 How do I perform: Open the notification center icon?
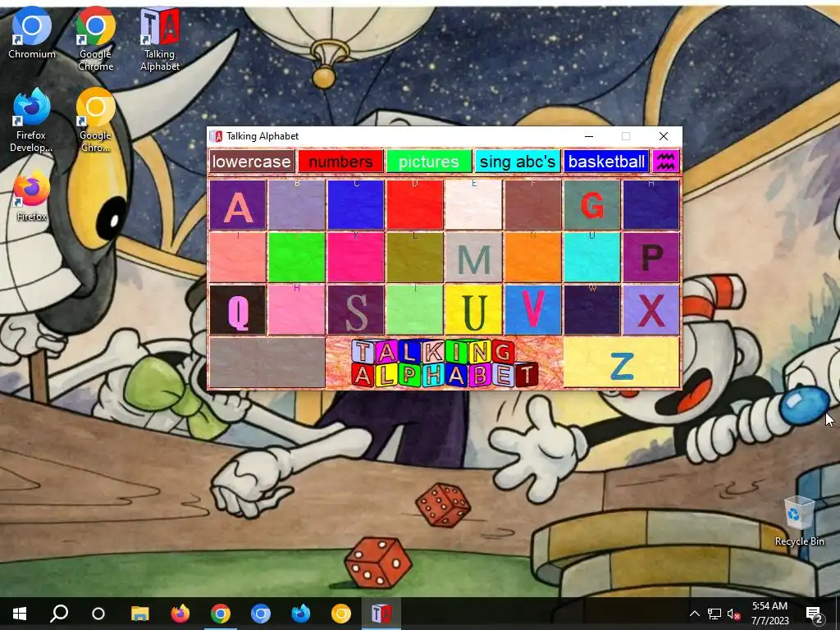coord(815,614)
